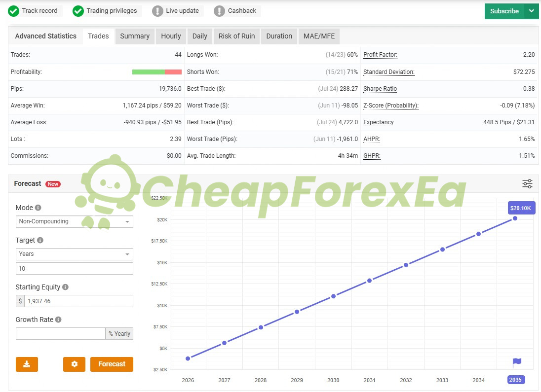
Task: Click the Live update status text
Action: pyautogui.click(x=182, y=11)
